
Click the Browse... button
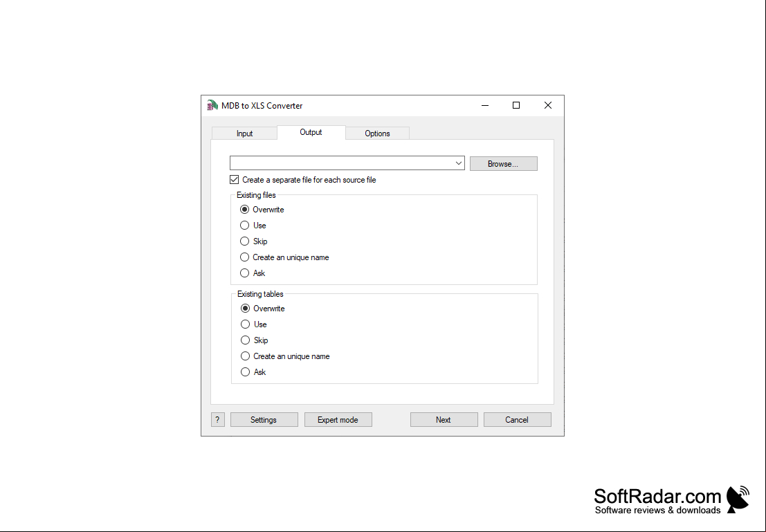[503, 164]
